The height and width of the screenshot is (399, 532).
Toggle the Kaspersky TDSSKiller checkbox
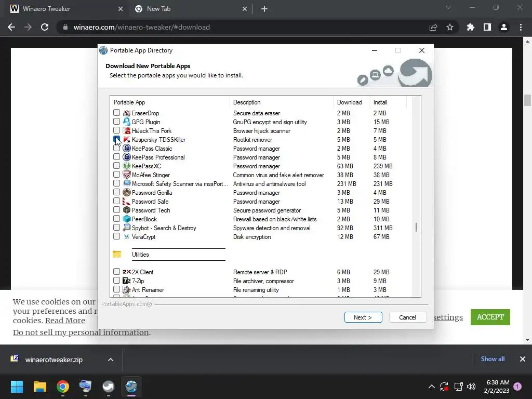116,139
